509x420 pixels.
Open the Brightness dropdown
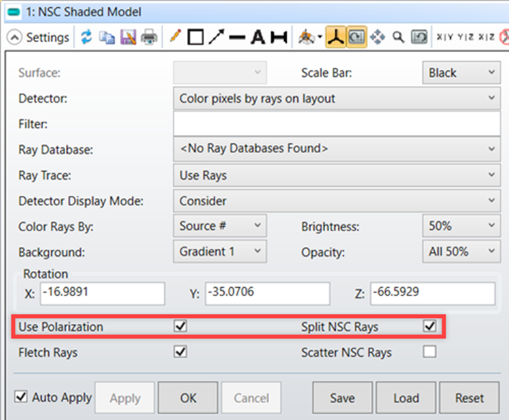tap(461, 227)
